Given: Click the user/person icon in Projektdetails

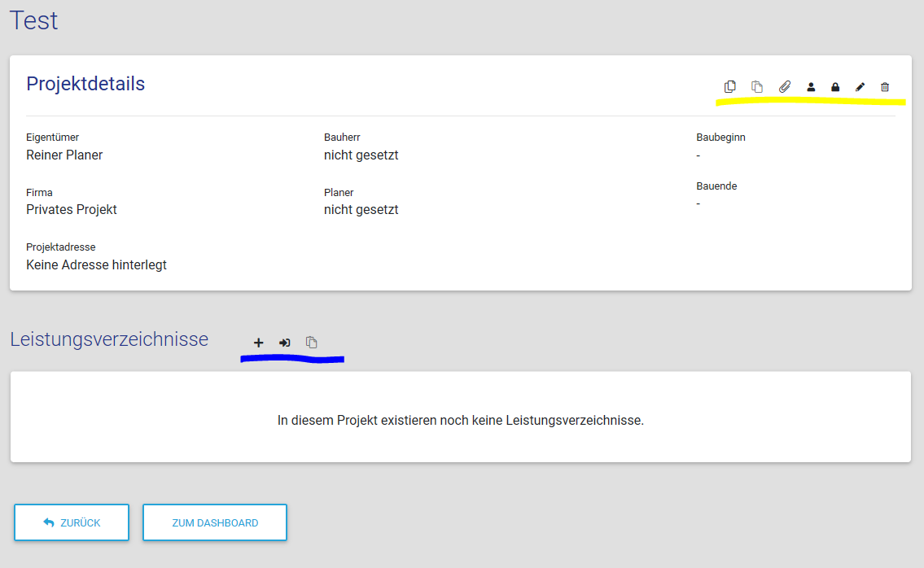Looking at the screenshot, I should 811,87.
